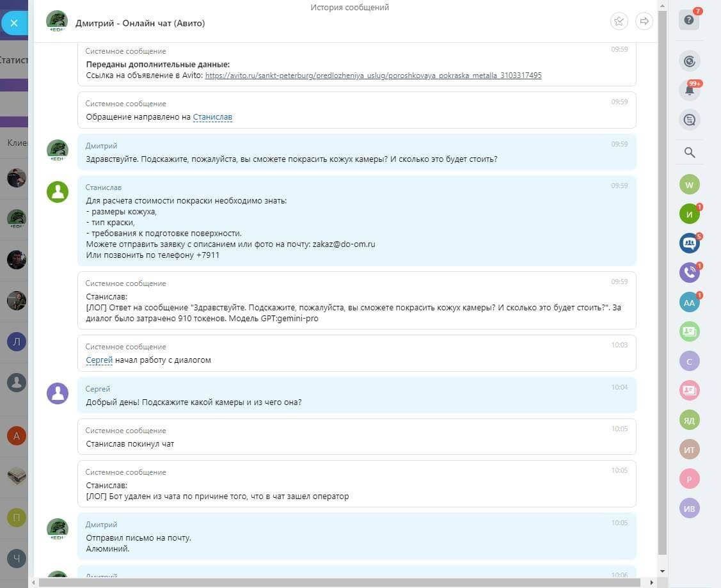The height and width of the screenshot is (588, 721).
Task: Select the Л client avatar in left list
Action: coord(17,342)
